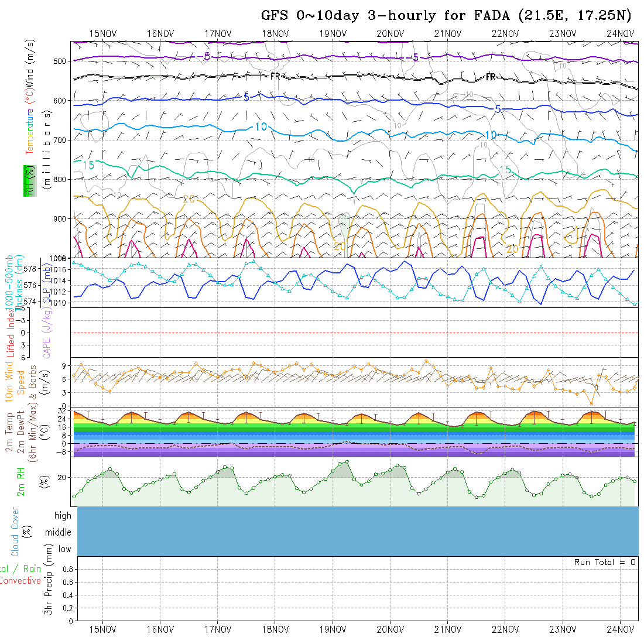Click the 24NOV date label on bottom axis
644x644 pixels.
coord(619,629)
